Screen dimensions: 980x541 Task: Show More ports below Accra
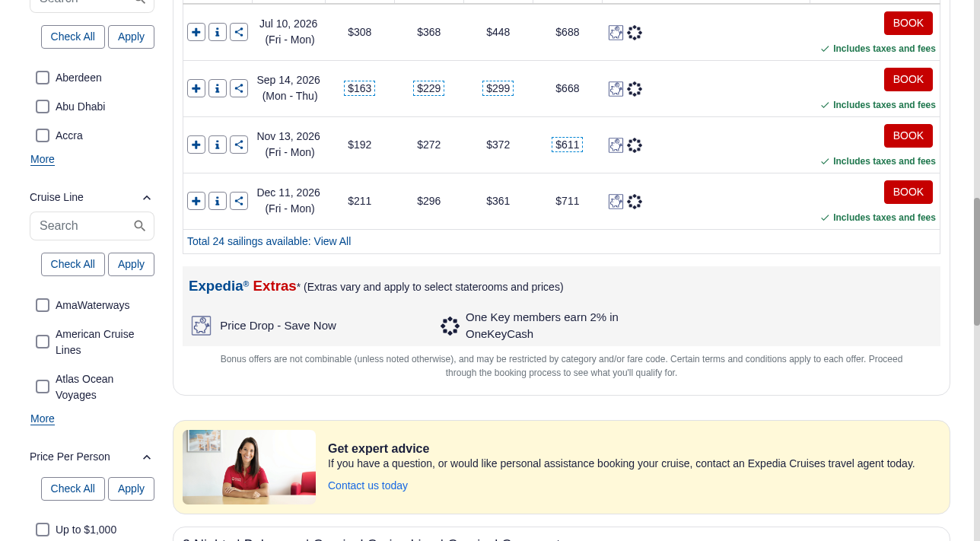coord(43,159)
